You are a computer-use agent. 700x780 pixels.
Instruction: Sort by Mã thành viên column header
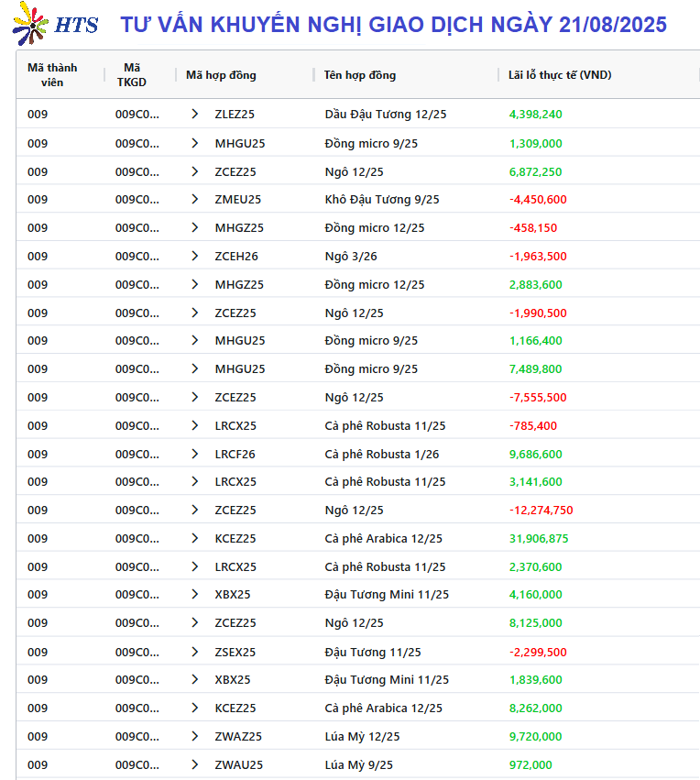pyautogui.click(x=52, y=75)
